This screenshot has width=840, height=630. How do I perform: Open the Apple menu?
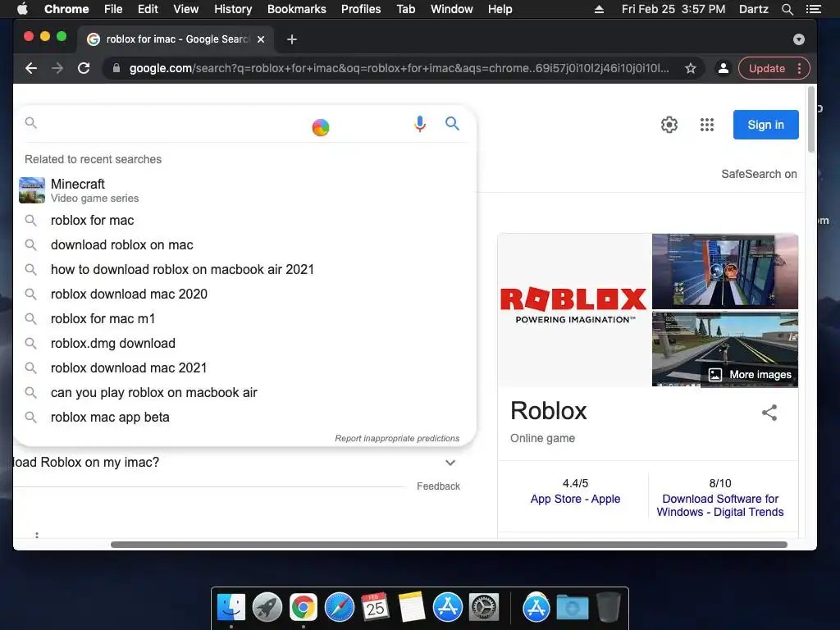point(22,9)
